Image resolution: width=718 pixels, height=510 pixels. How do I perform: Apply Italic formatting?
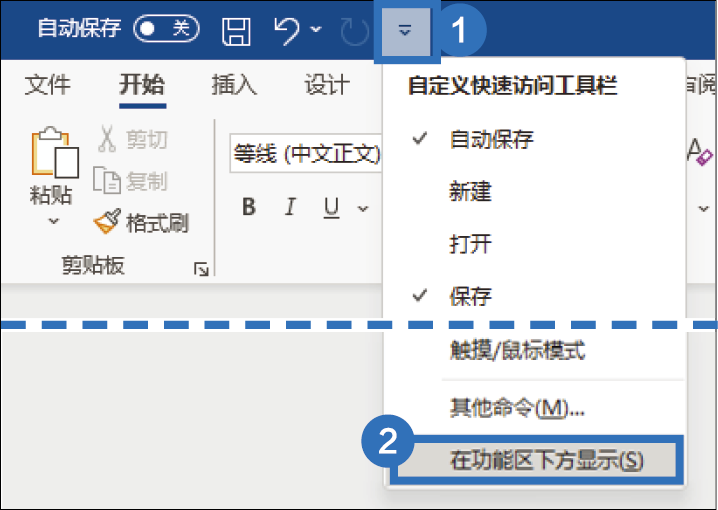[290, 207]
